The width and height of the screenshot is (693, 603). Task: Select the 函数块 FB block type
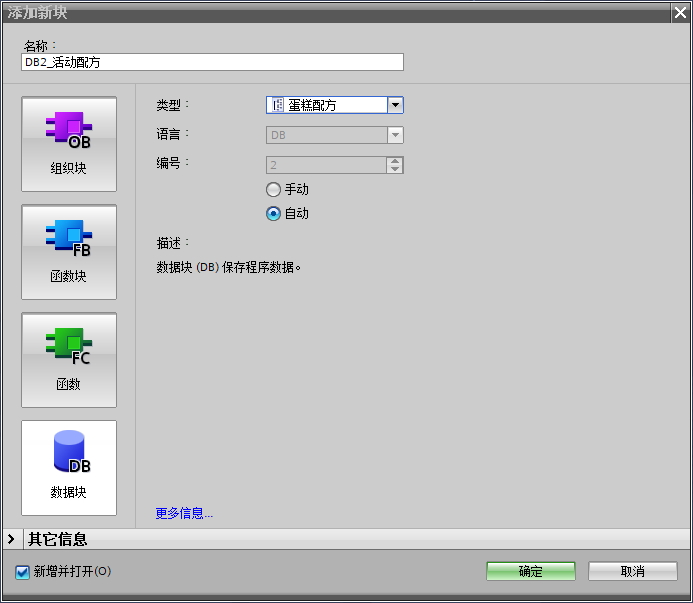[69, 252]
